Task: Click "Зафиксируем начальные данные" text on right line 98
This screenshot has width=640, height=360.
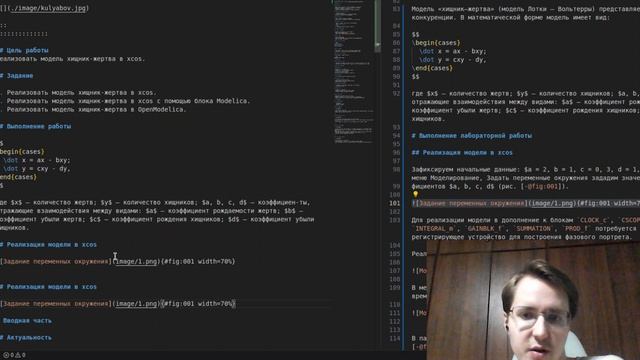Action: click(463, 169)
